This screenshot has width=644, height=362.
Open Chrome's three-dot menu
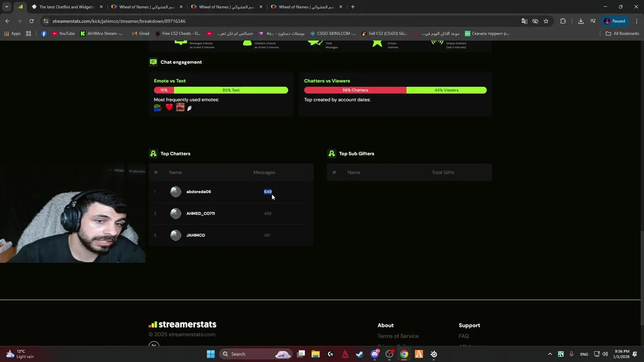(x=637, y=21)
